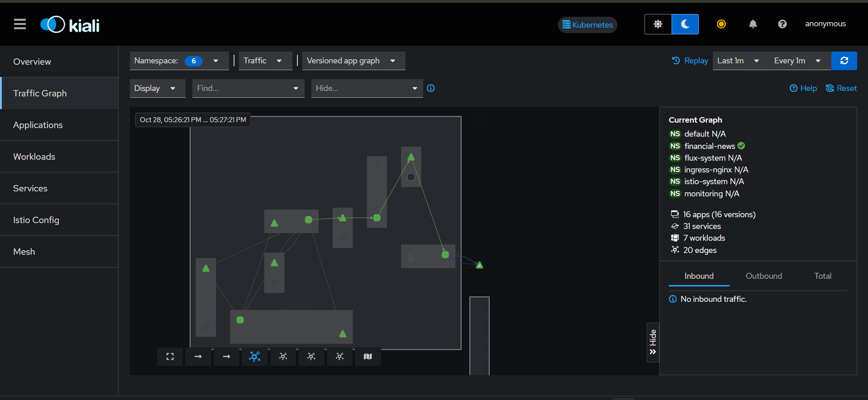This screenshot has height=400, width=868.
Task: Switch to the Outbound tab
Action: pyautogui.click(x=763, y=276)
